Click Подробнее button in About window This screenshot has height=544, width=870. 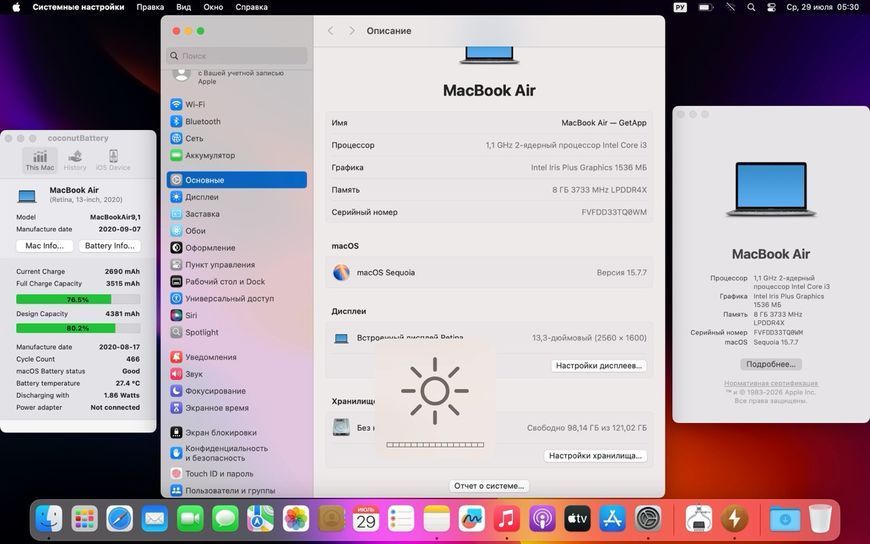click(771, 364)
